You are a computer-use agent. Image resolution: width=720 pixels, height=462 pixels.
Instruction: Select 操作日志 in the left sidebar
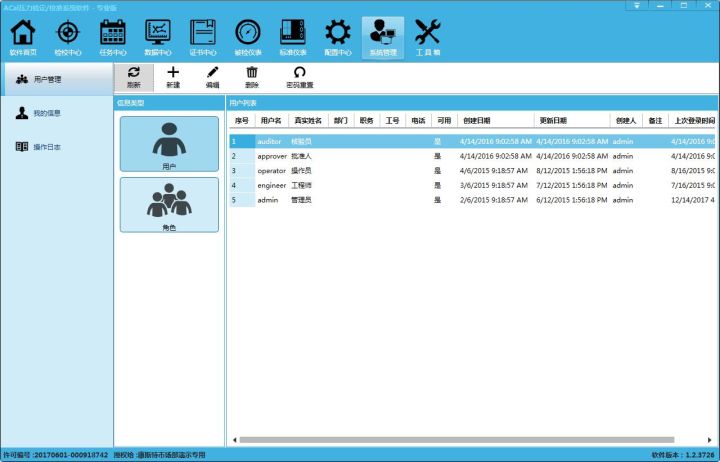point(47,147)
